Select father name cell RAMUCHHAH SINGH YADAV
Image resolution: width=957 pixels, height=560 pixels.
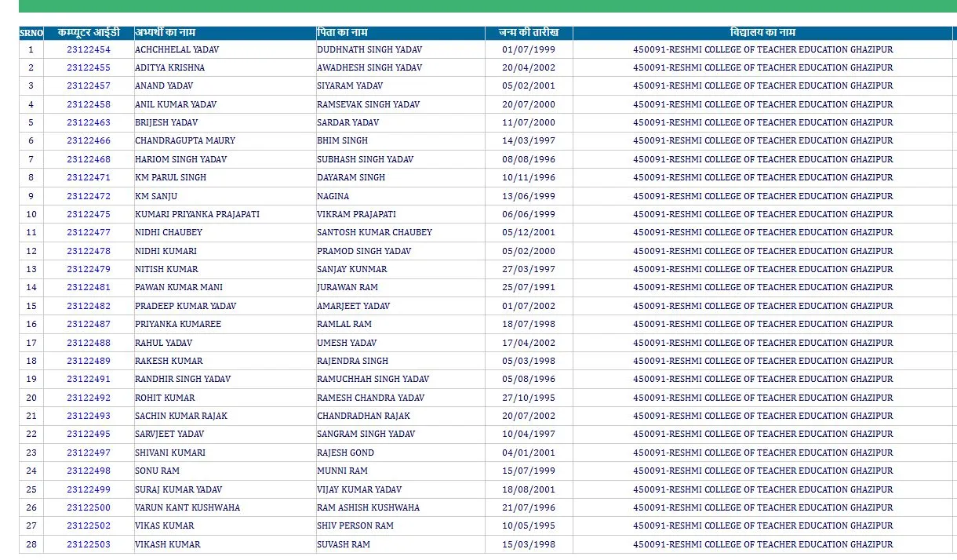coord(373,380)
